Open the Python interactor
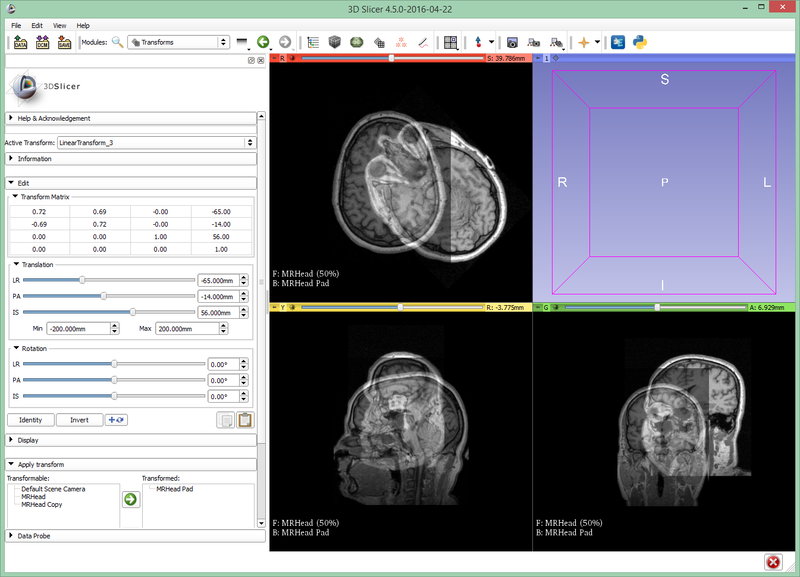This screenshot has width=800, height=577. pyautogui.click(x=639, y=42)
